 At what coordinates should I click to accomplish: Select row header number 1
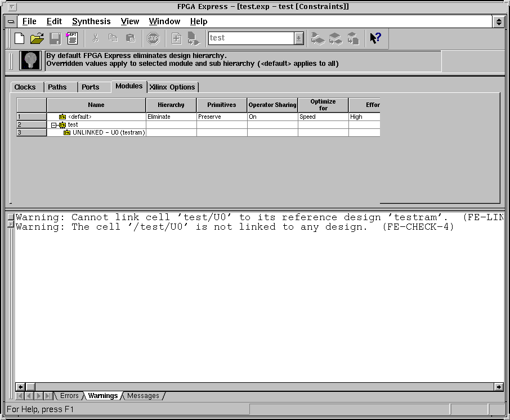[x=32, y=117]
